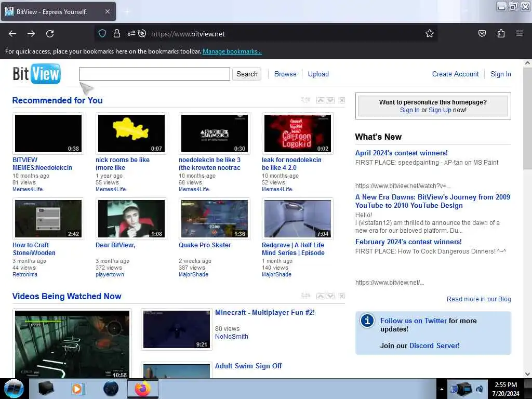Open the Pocket save icon
The width and height of the screenshot is (532, 399).
point(482,33)
